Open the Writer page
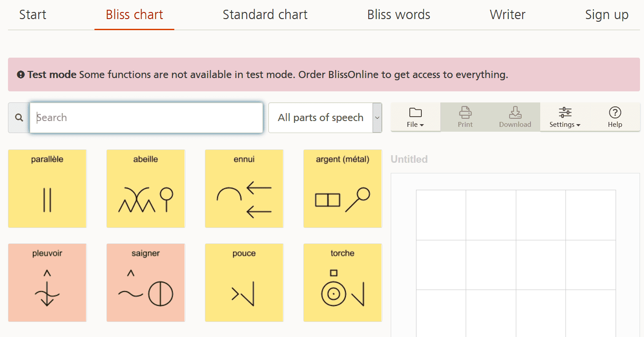 coord(507,15)
